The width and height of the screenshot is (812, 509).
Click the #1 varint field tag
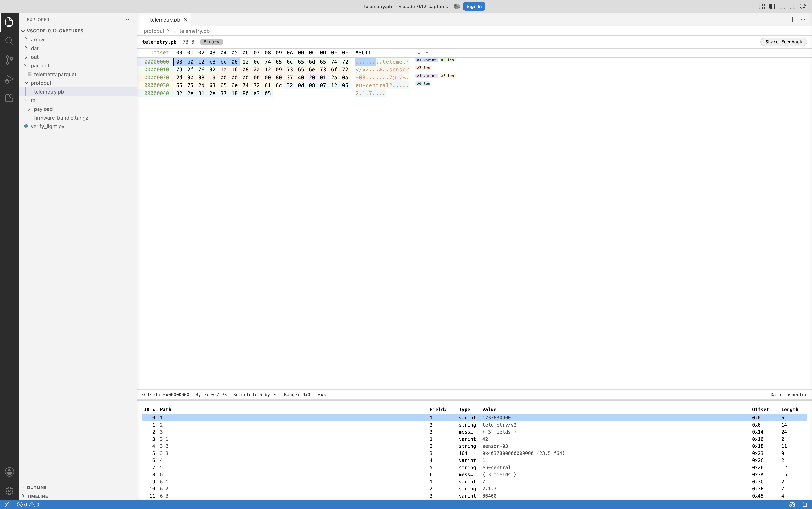(427, 60)
